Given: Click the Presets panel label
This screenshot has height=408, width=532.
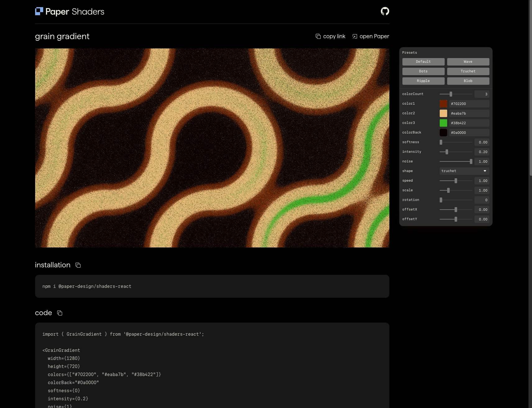Looking at the screenshot, I should (410, 52).
